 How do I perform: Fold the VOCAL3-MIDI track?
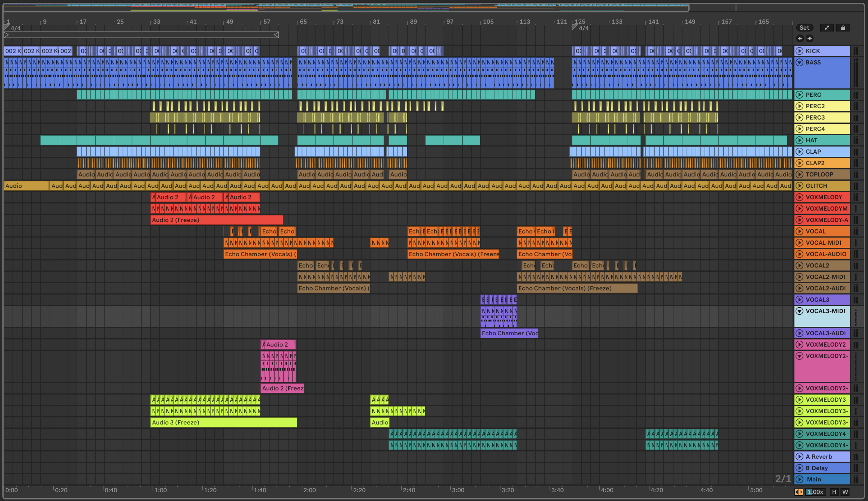point(800,311)
